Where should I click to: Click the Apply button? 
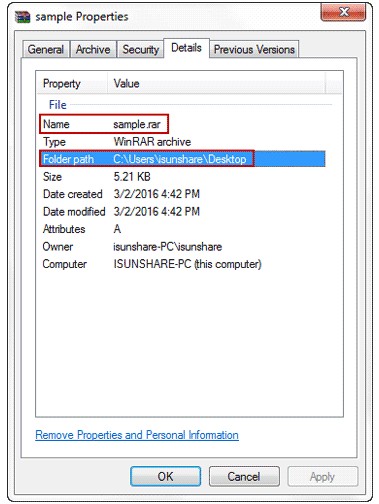[322, 476]
